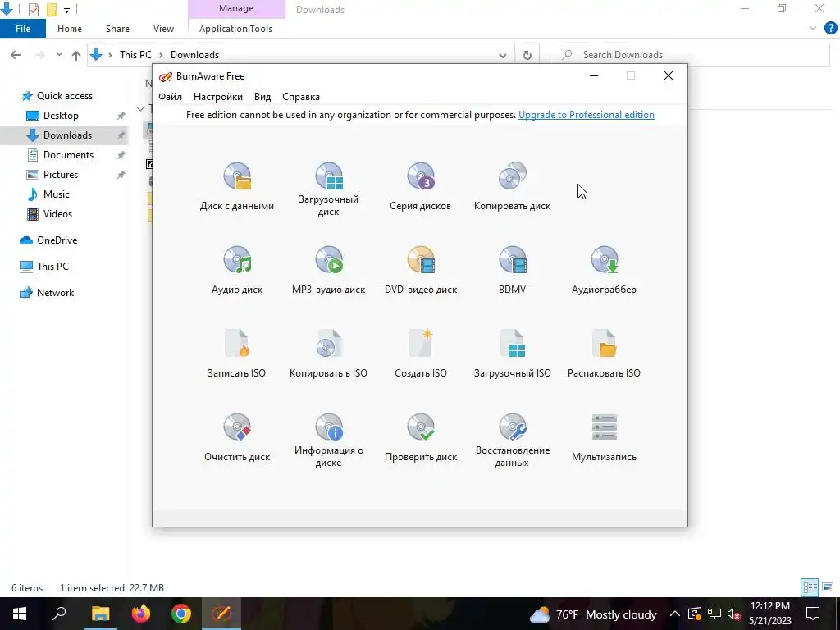Open the Загрузочный ISO tool

coord(512,354)
